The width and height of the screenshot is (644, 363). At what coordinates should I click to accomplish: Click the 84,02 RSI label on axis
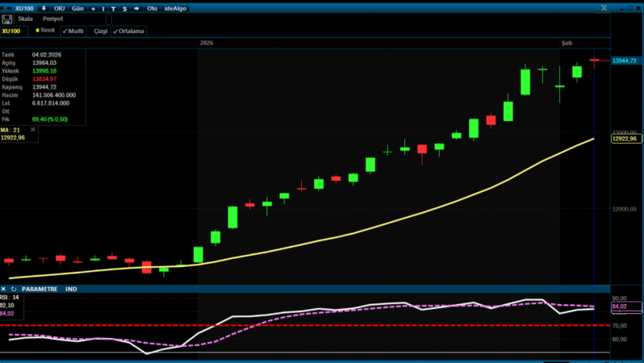pyautogui.click(x=626, y=307)
